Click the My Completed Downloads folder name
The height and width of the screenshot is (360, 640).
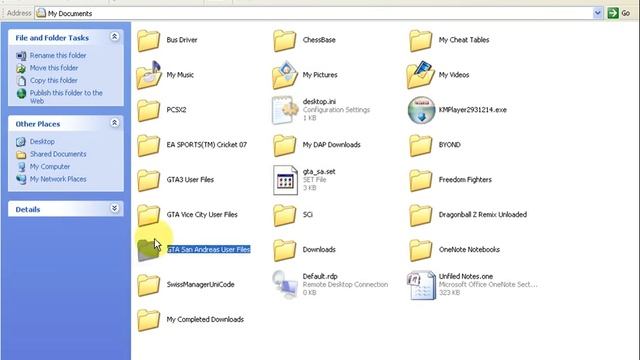click(x=205, y=319)
